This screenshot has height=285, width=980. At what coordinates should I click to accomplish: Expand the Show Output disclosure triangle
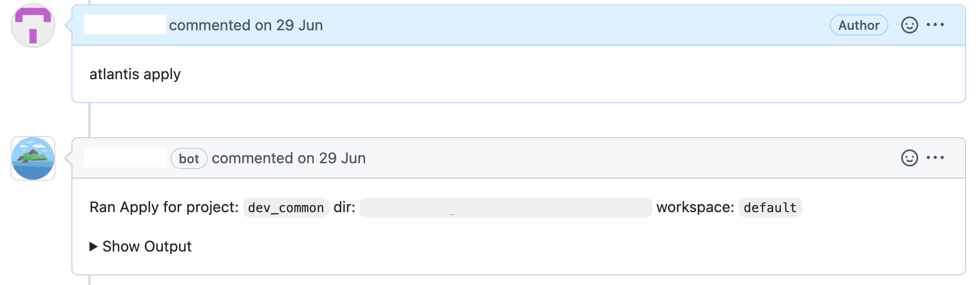coord(94,246)
